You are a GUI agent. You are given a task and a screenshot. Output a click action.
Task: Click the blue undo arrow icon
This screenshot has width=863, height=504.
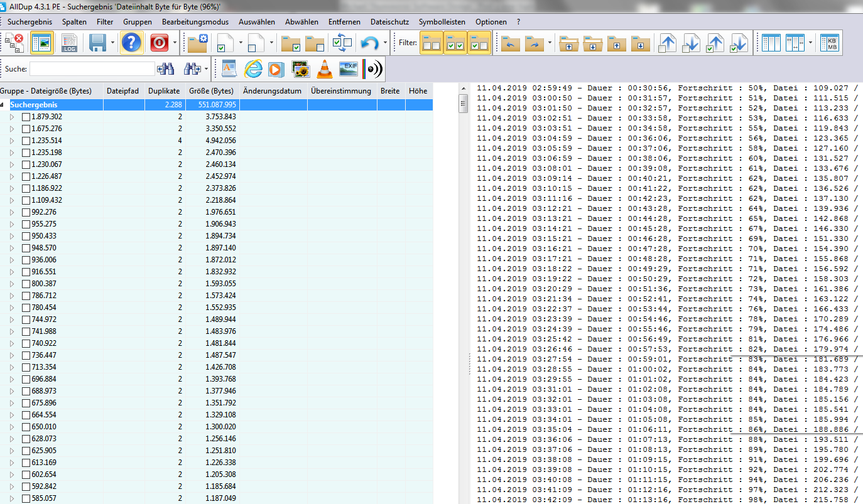coord(369,43)
